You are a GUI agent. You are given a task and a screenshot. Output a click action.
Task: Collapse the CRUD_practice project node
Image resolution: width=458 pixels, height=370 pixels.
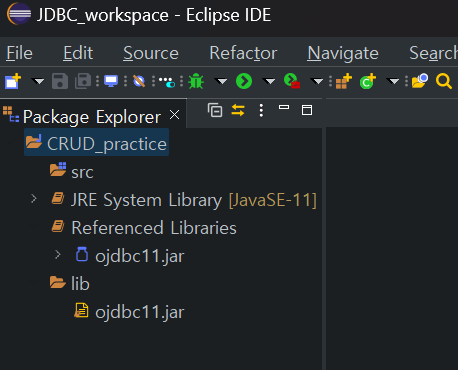tap(10, 142)
